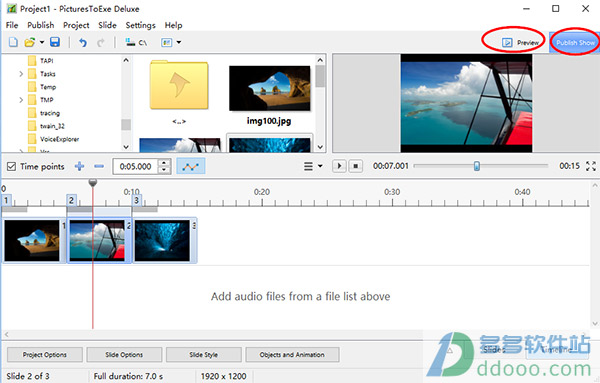Expand the open recent projects arrow
Viewport: 600px width, 383px height.
[42, 42]
